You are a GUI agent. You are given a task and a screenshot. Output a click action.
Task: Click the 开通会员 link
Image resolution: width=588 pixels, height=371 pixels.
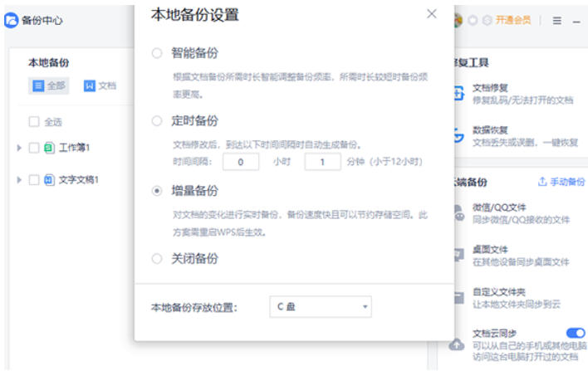click(x=513, y=20)
